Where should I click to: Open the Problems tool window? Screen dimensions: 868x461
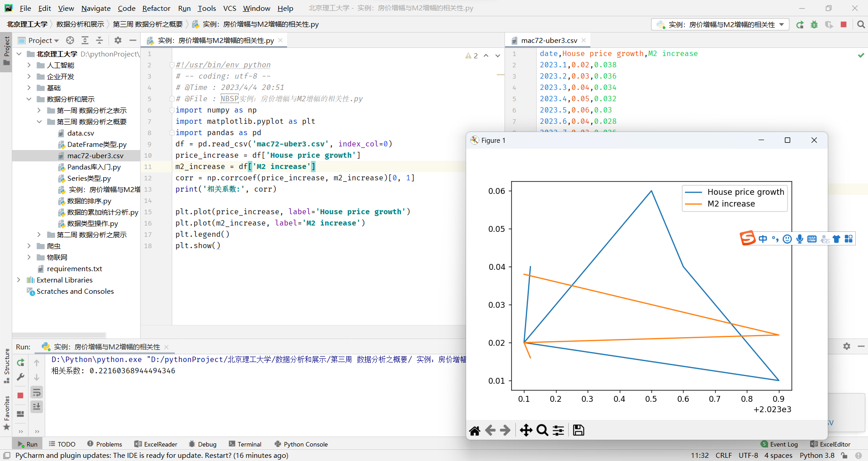pyautogui.click(x=104, y=444)
